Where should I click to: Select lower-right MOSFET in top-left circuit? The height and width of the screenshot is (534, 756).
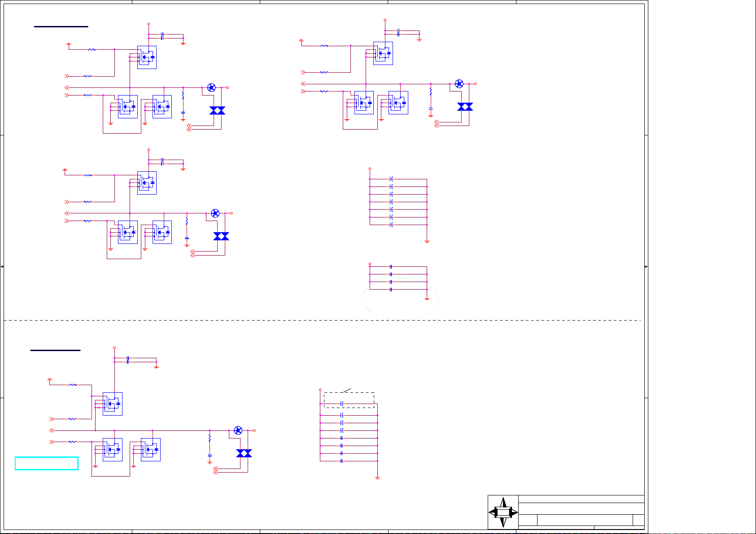[x=162, y=107]
